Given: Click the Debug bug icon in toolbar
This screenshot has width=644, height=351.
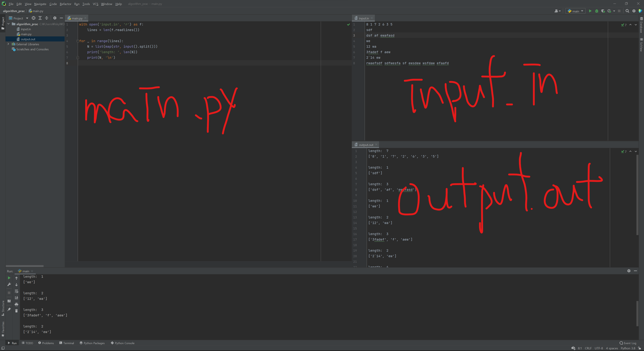Looking at the screenshot, I should click(597, 11).
